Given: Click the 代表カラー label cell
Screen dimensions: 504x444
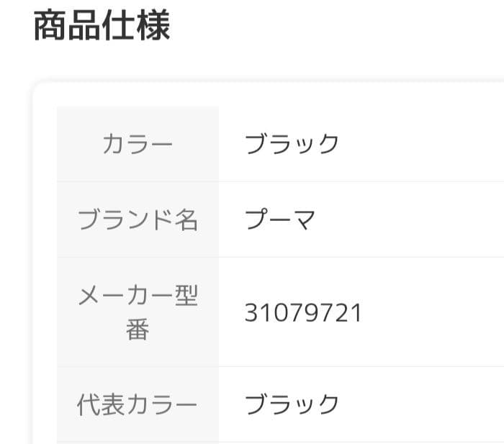Looking at the screenshot, I should (138, 405).
